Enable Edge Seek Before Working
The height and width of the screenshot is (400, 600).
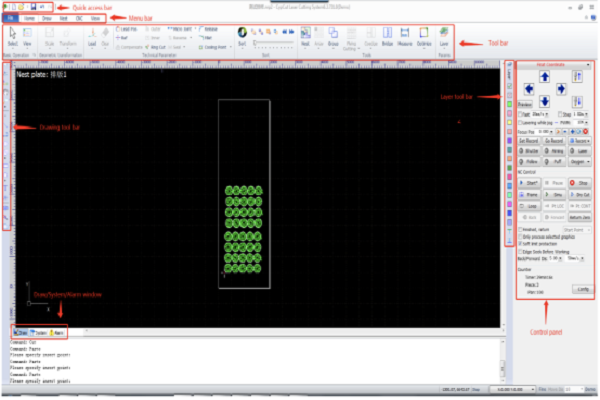tap(520, 252)
